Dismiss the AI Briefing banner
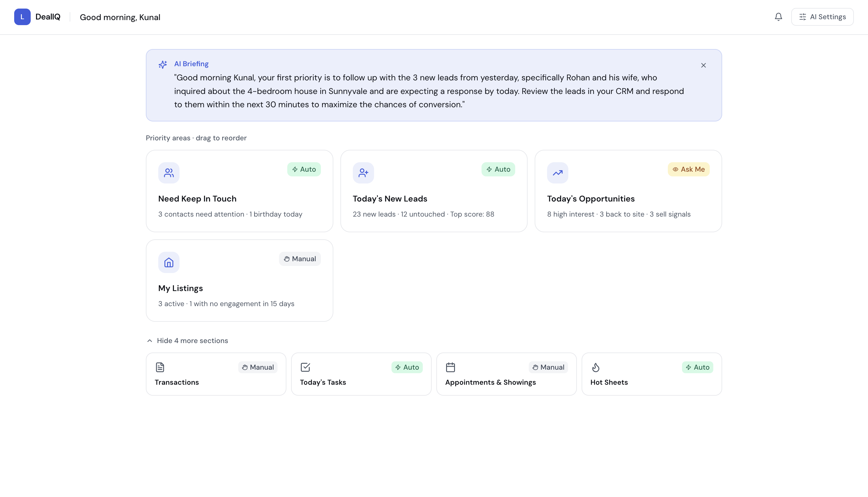The image size is (868, 497). pos(703,65)
